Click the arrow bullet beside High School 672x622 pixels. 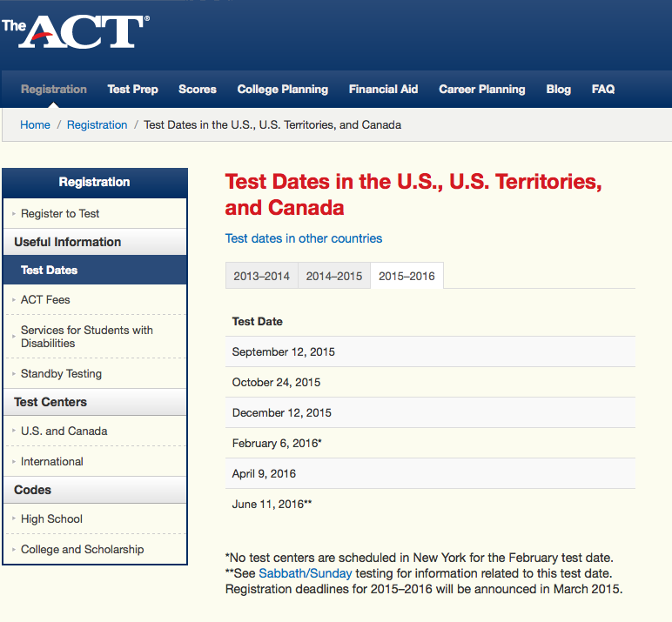14,518
